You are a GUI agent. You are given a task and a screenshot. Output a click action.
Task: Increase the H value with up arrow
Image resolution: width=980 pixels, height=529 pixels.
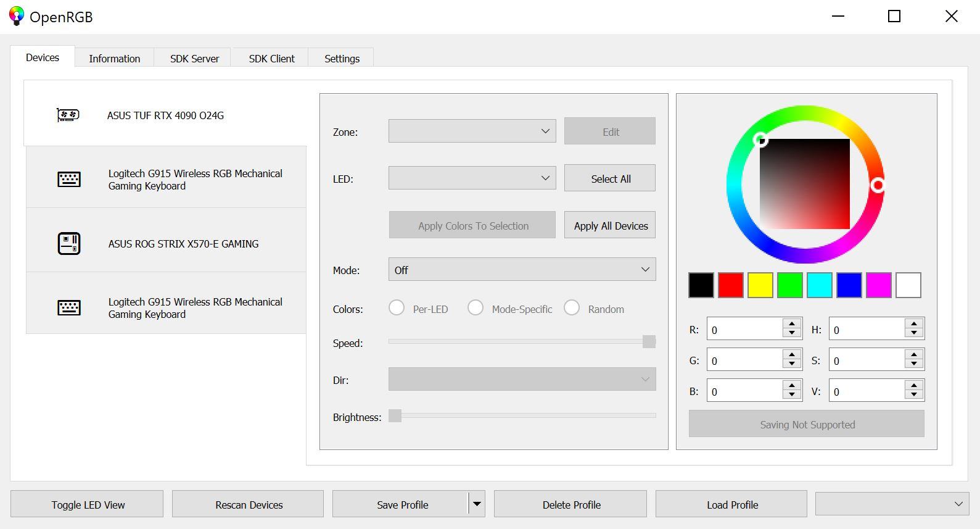pos(914,323)
